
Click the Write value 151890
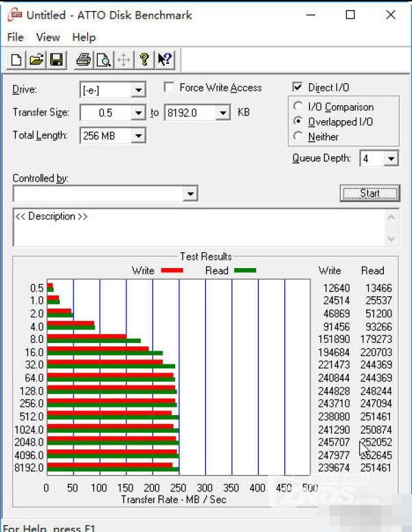click(x=334, y=339)
